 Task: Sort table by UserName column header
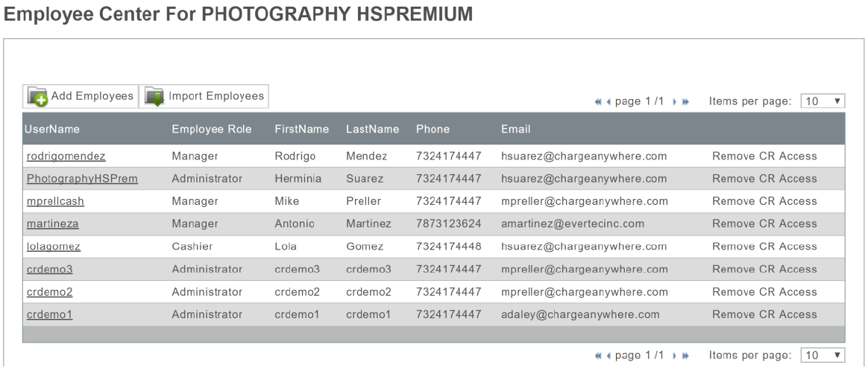[52, 129]
